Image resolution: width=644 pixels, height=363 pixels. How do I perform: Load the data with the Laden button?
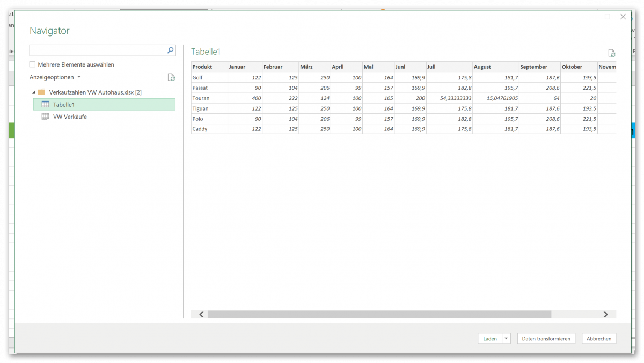(x=489, y=338)
